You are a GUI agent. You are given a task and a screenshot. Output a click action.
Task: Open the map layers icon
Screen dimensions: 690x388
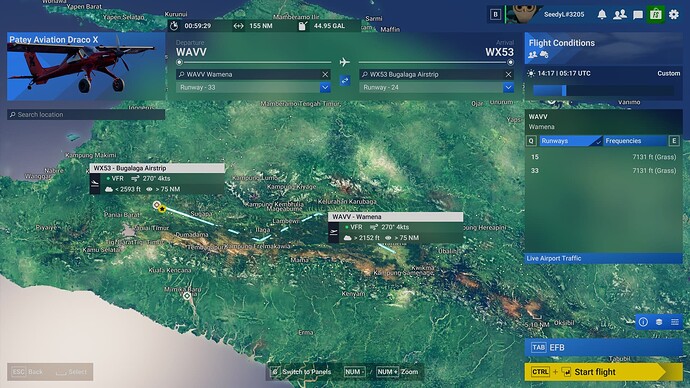tap(659, 322)
